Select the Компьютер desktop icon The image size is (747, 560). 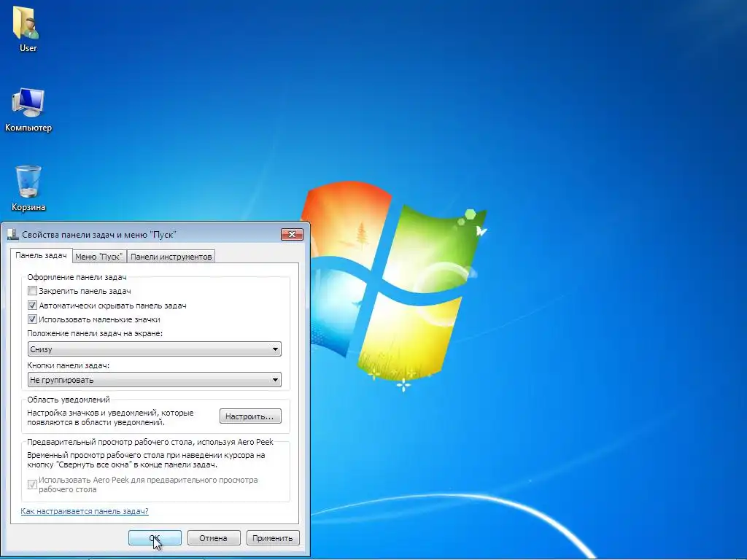point(28,109)
